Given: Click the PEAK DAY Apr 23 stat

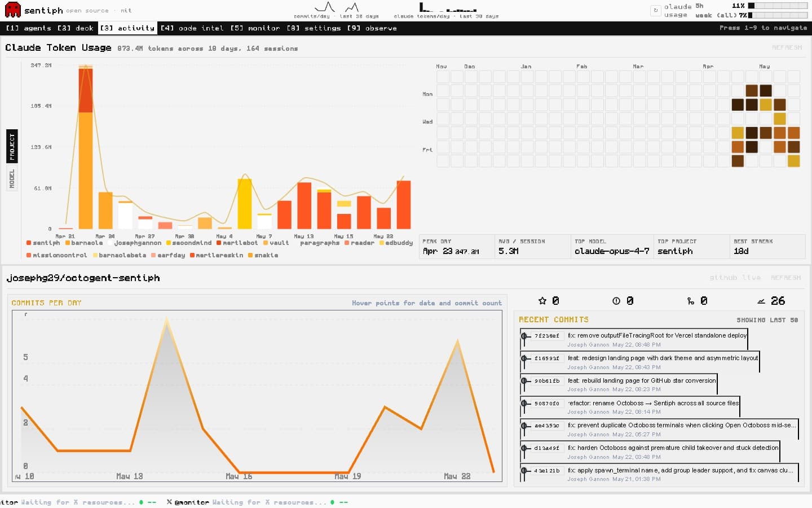Looking at the screenshot, I should [x=457, y=247].
